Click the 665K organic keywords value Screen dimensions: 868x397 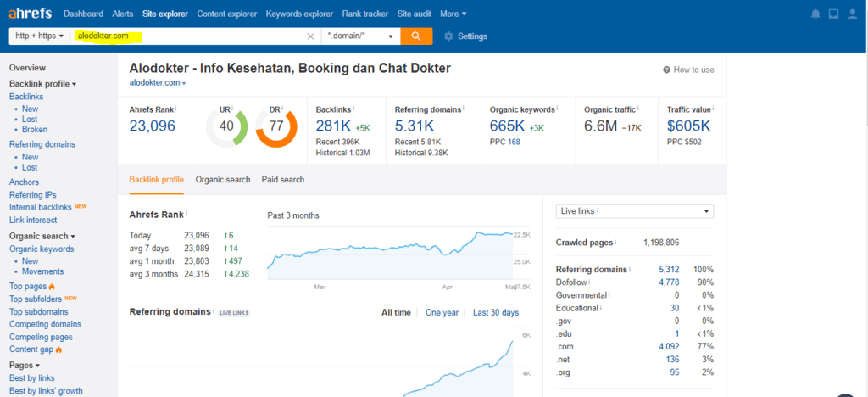[507, 126]
